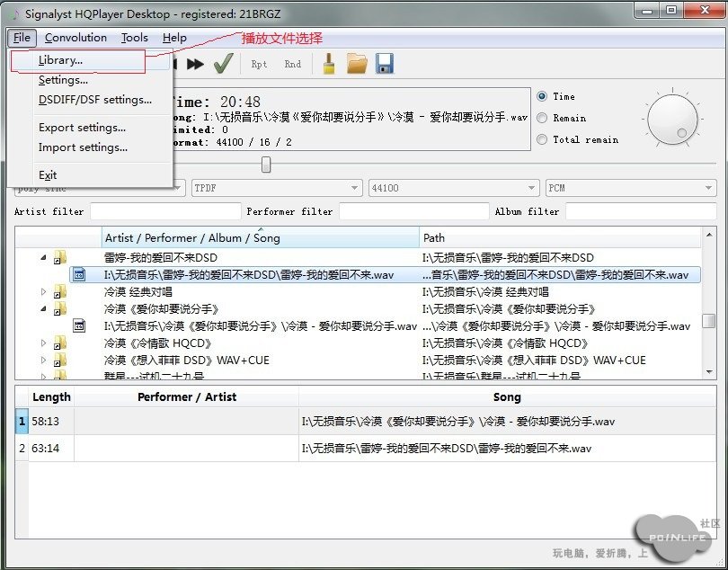Expand the 冷漠《冷情歌 HQCD》folder
The image size is (728, 570).
point(43,343)
